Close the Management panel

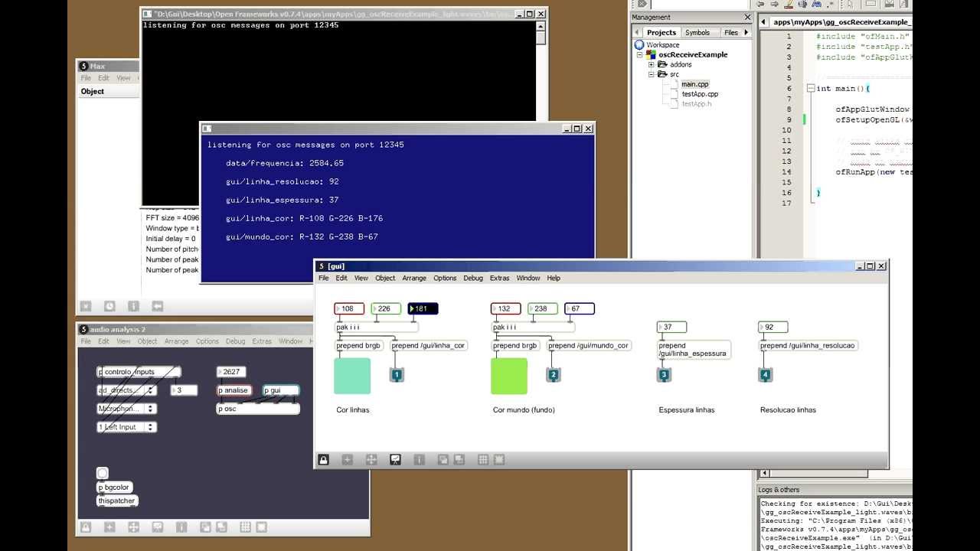747,17
